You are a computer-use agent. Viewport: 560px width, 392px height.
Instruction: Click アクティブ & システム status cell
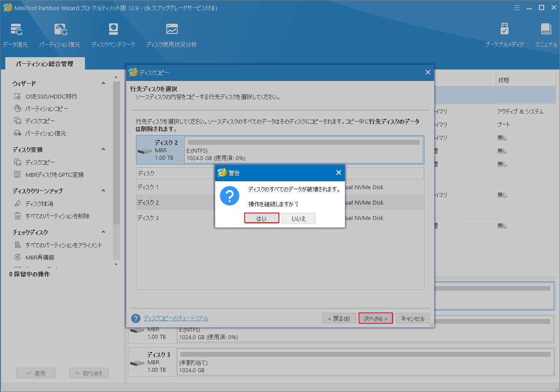pyautogui.click(x=520, y=111)
